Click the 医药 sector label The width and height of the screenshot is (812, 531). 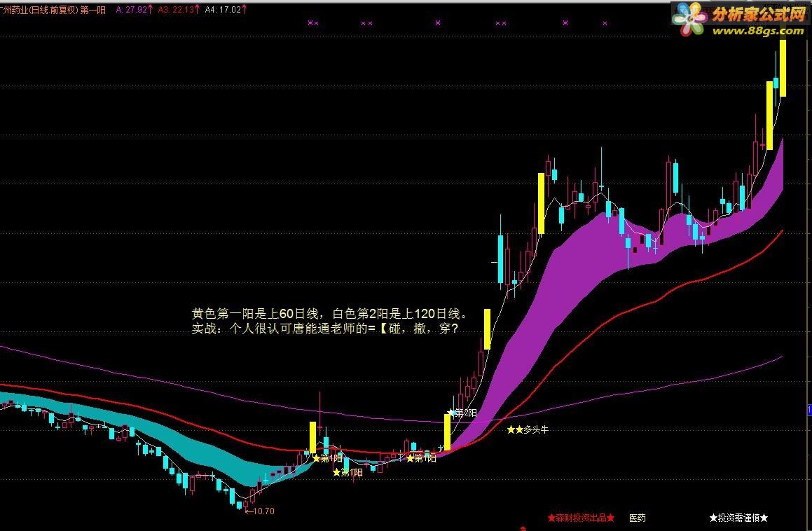(x=638, y=518)
